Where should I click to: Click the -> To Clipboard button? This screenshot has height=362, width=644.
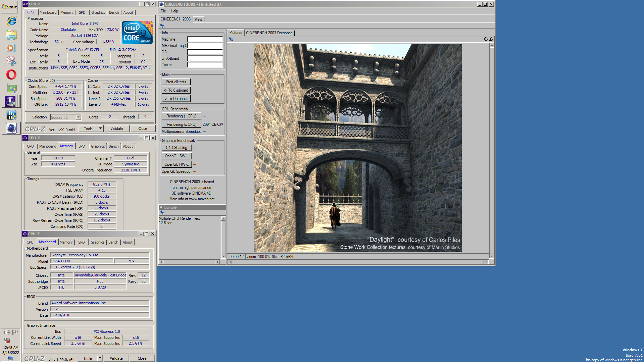pyautogui.click(x=176, y=90)
